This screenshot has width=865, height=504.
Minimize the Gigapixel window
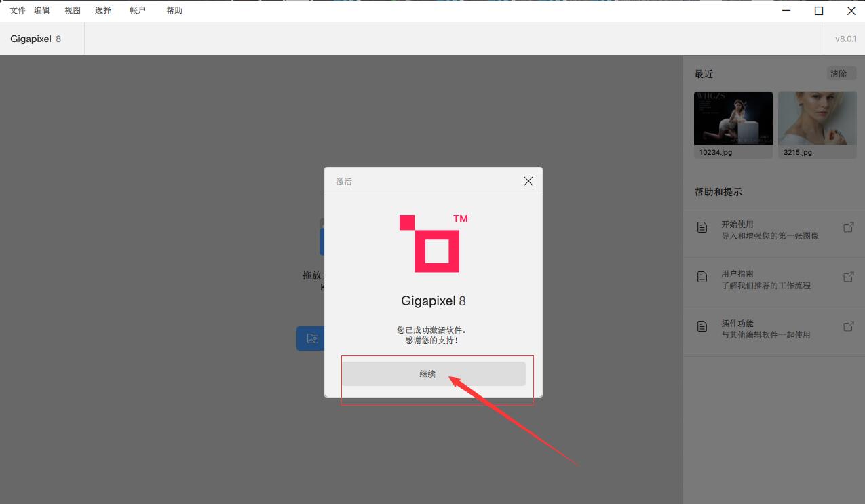[787, 11]
